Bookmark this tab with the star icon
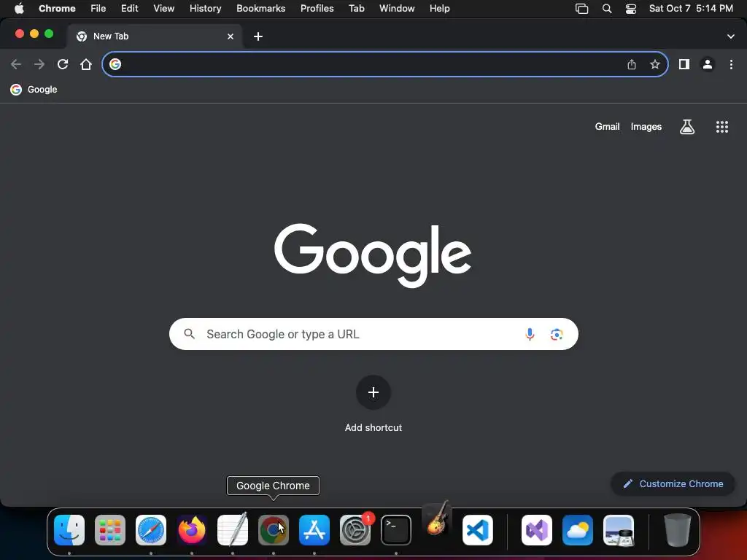747x560 pixels. (655, 64)
